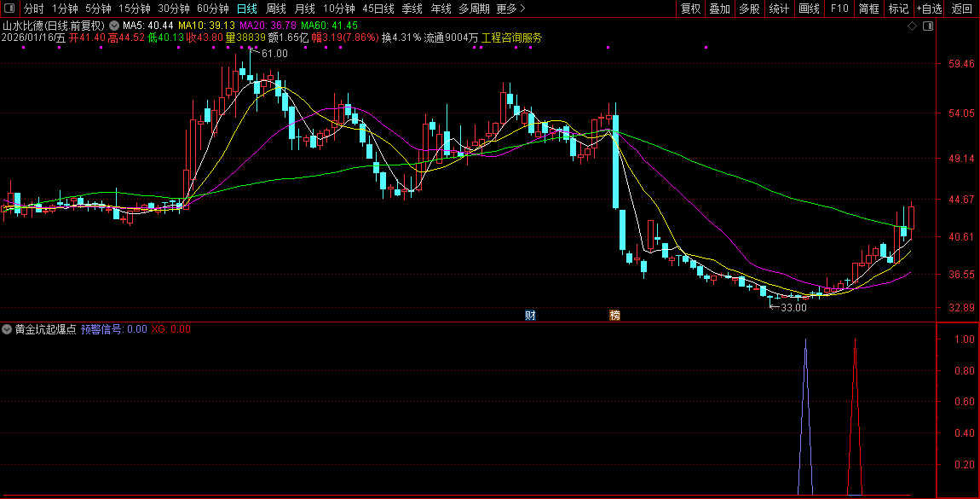Click the diamond icon above the chart
Screen dimensions: 980x499
click(x=912, y=26)
